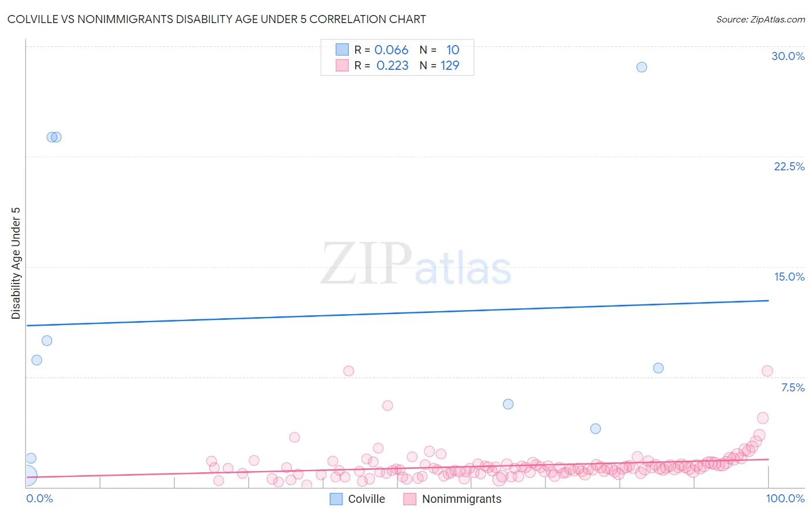
Task: Click the chart title text
Action: coord(217,19)
